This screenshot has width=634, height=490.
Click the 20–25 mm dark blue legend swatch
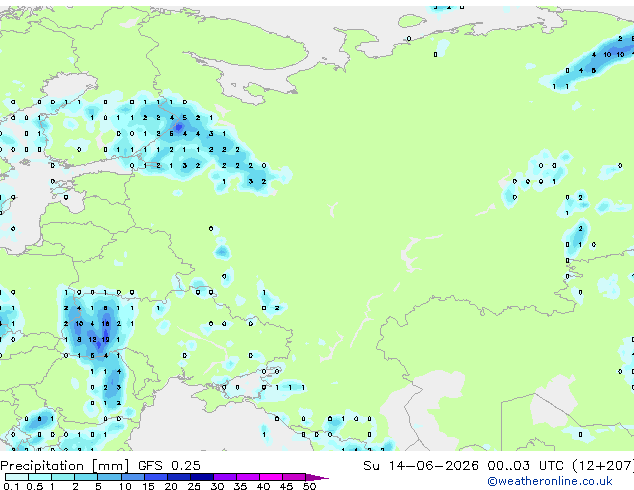(x=178, y=477)
